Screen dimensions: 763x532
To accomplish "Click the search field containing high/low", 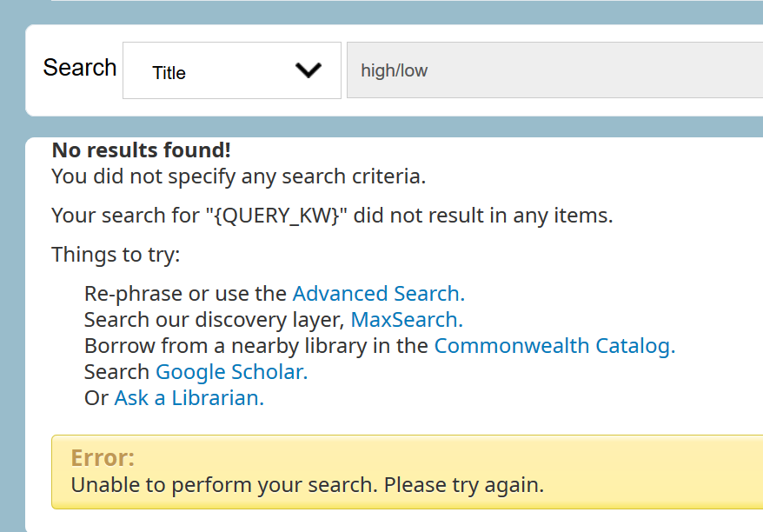I will pyautogui.click(x=554, y=70).
